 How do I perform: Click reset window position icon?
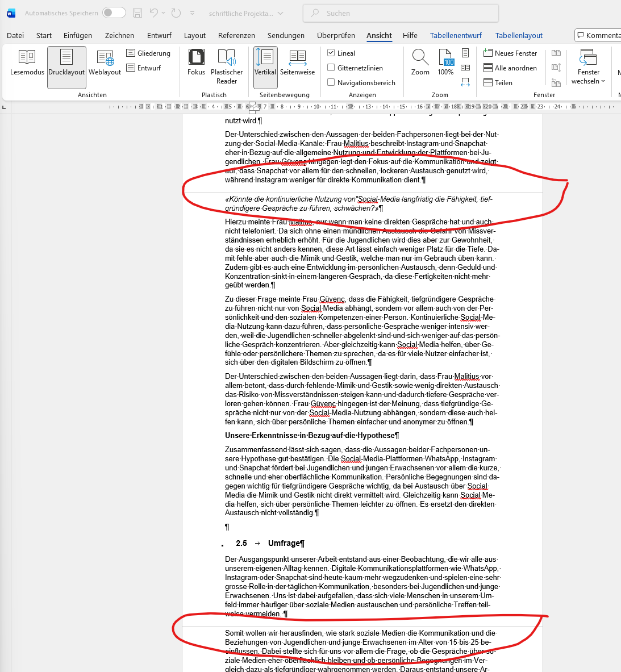(556, 82)
